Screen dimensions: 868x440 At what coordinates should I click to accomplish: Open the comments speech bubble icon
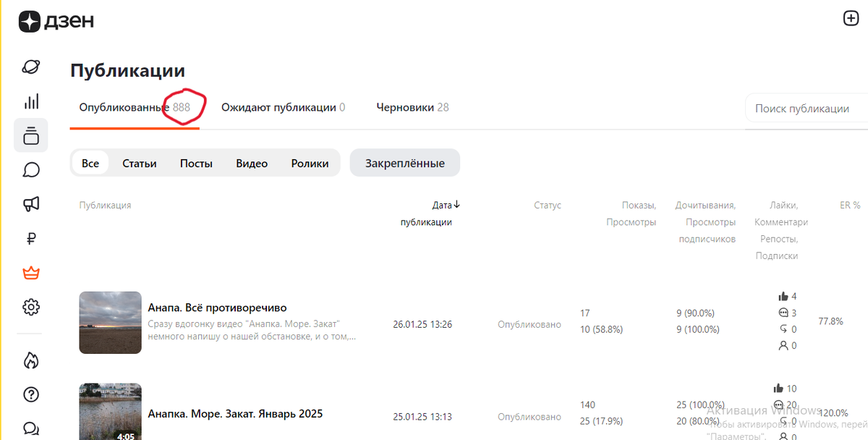coord(31,170)
